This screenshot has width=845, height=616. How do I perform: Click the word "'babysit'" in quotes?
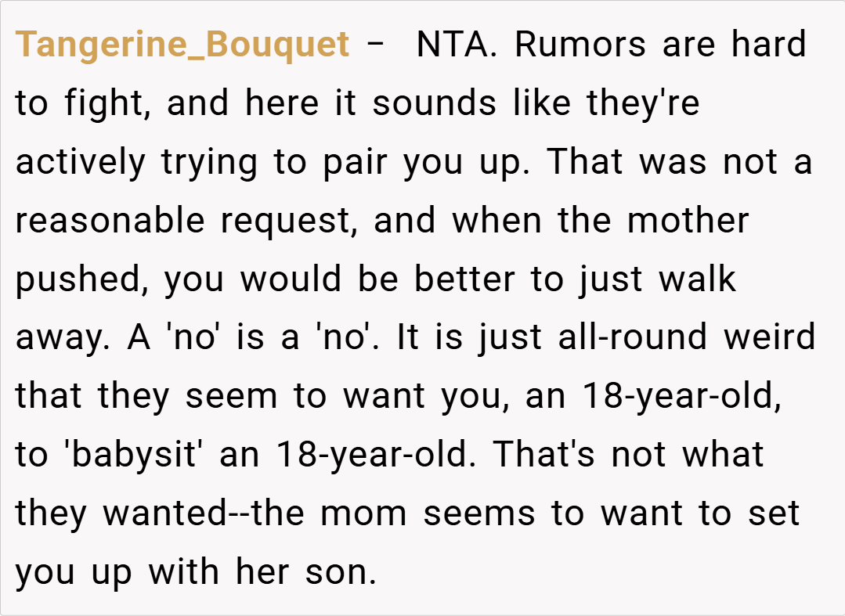coord(128,456)
